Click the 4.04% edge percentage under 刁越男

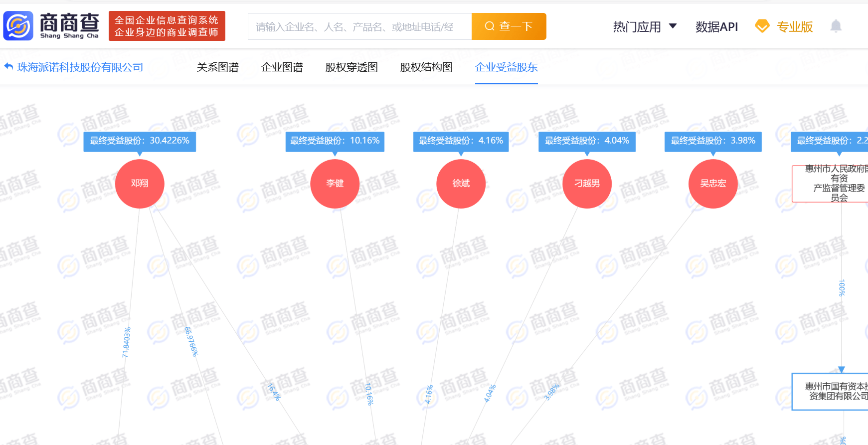[x=490, y=393]
